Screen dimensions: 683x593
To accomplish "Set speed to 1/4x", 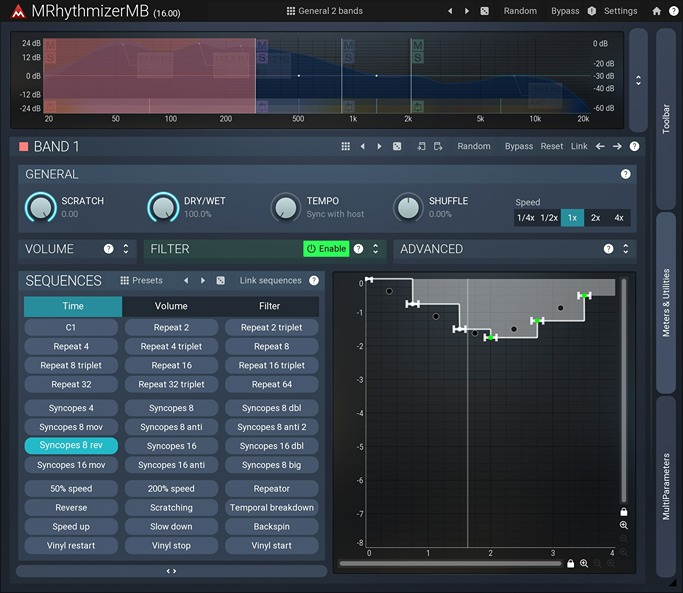I will pyautogui.click(x=526, y=218).
